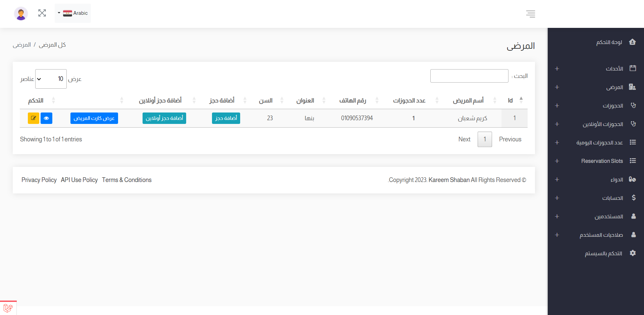The width and height of the screenshot is (644, 315).
Task: Click the المستخدمين users icon
Action: click(633, 216)
